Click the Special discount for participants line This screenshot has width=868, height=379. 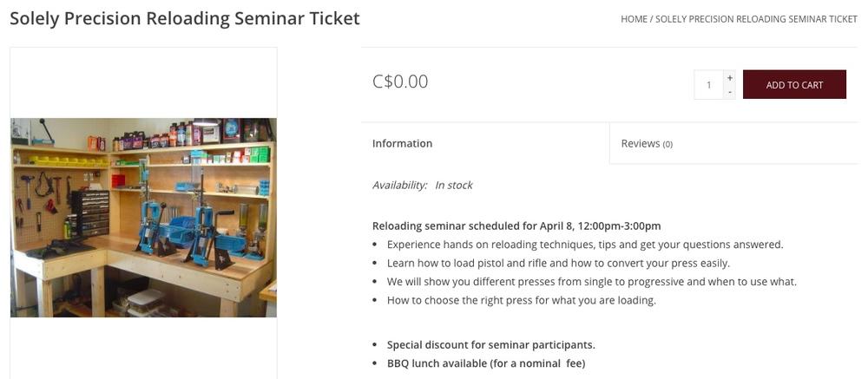click(490, 344)
